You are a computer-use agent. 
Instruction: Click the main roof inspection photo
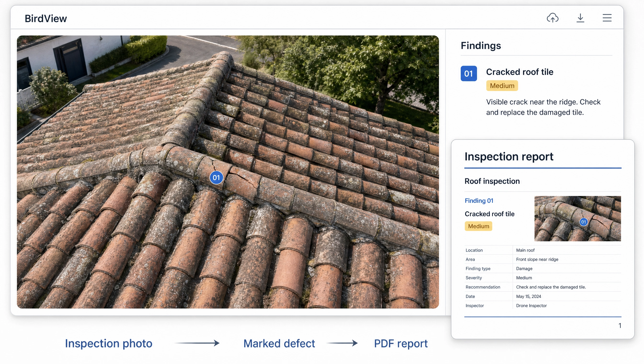(228, 172)
